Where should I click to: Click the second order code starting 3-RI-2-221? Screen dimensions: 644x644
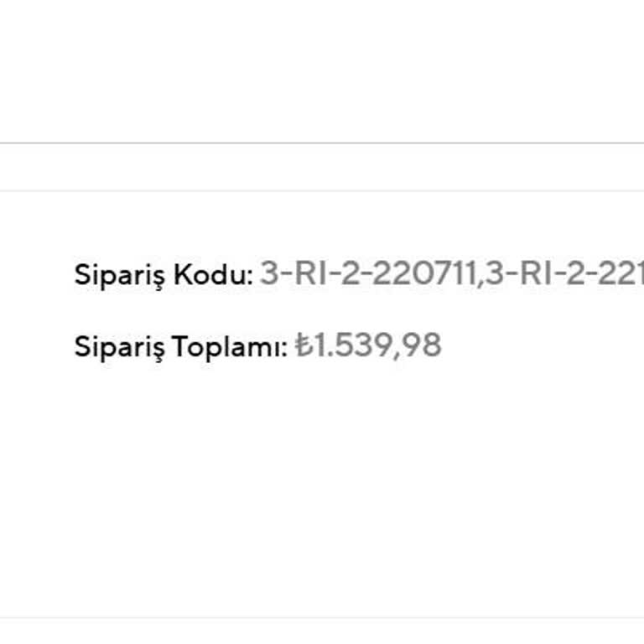click(x=564, y=274)
